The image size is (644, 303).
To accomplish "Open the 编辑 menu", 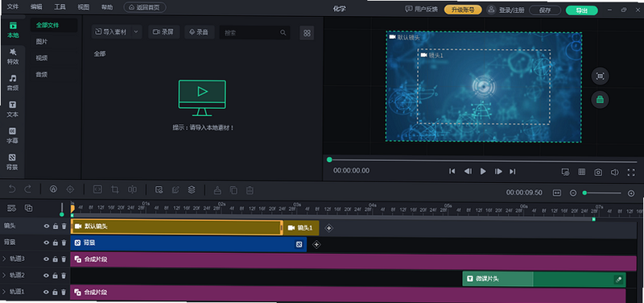I will pyautogui.click(x=36, y=7).
